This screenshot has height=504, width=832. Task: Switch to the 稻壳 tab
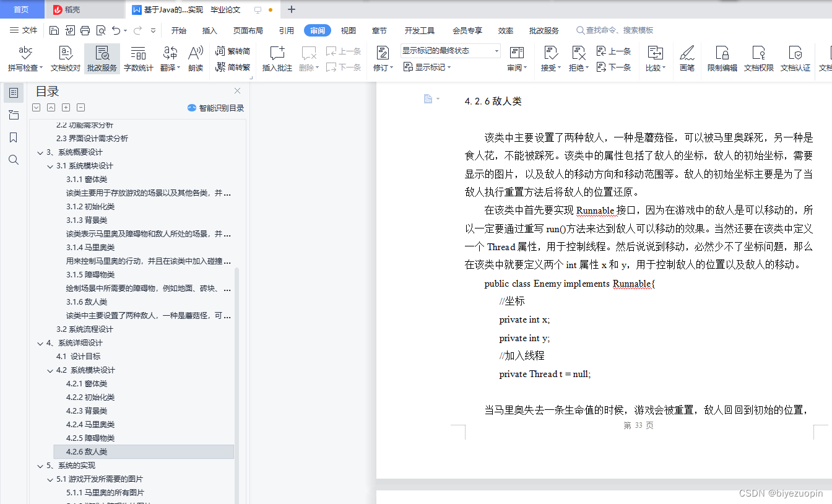point(85,9)
